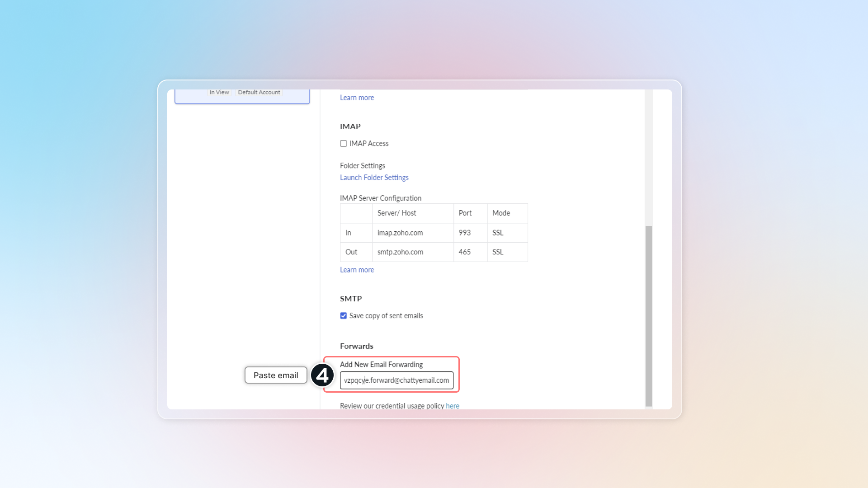Screen dimensions: 868x488
Task: Uncheck Save copy of sent emails
Action: (x=344, y=316)
